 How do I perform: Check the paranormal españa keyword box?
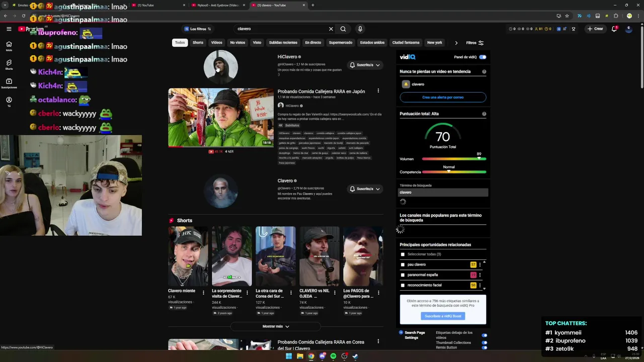click(403, 275)
